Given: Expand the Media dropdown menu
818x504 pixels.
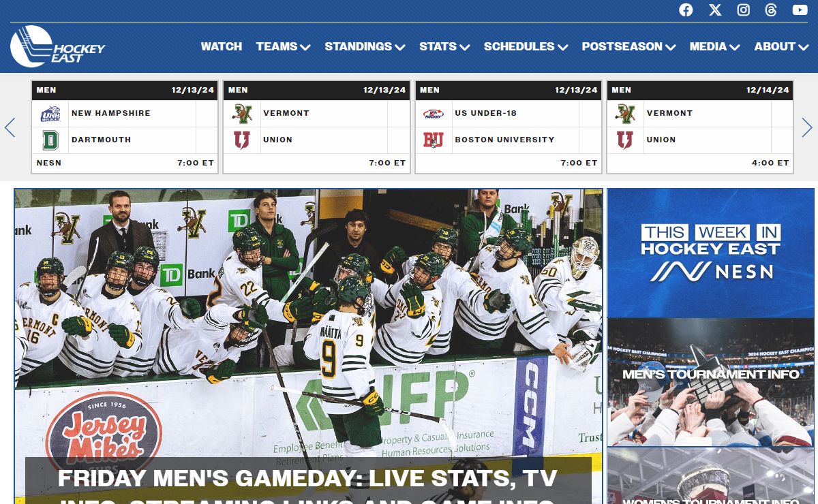Looking at the screenshot, I should [x=714, y=46].
